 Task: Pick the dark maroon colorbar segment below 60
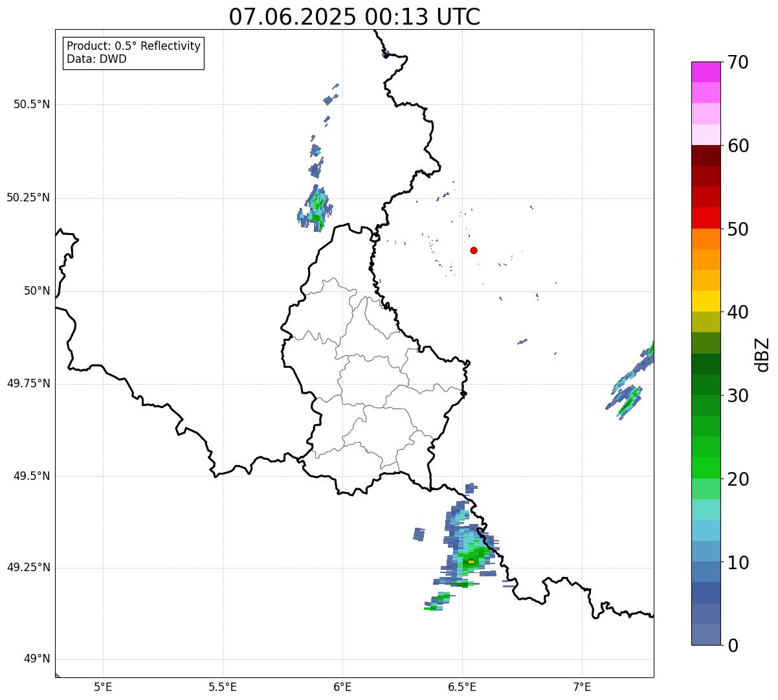pyautogui.click(x=706, y=155)
